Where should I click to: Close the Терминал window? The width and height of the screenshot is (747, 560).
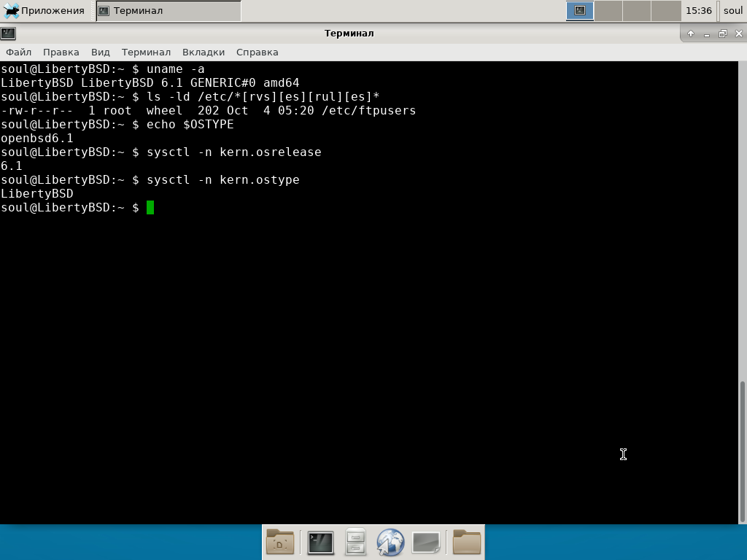[x=739, y=34]
